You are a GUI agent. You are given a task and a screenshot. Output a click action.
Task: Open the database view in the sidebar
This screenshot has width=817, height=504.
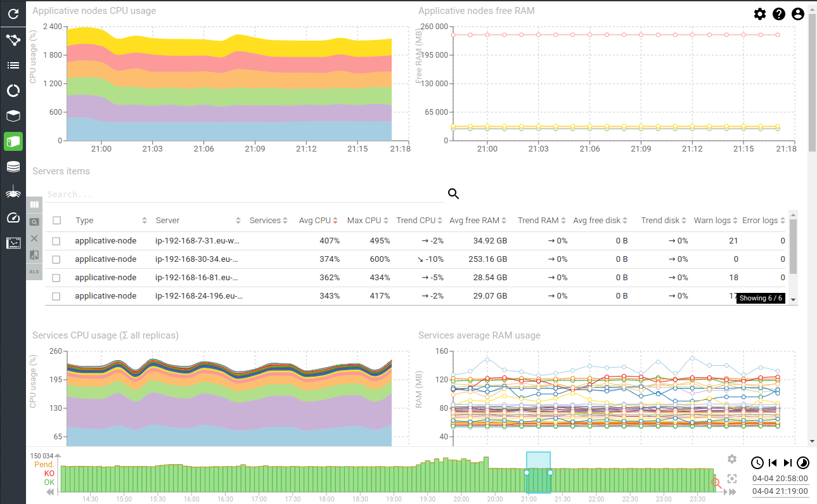coord(13,167)
